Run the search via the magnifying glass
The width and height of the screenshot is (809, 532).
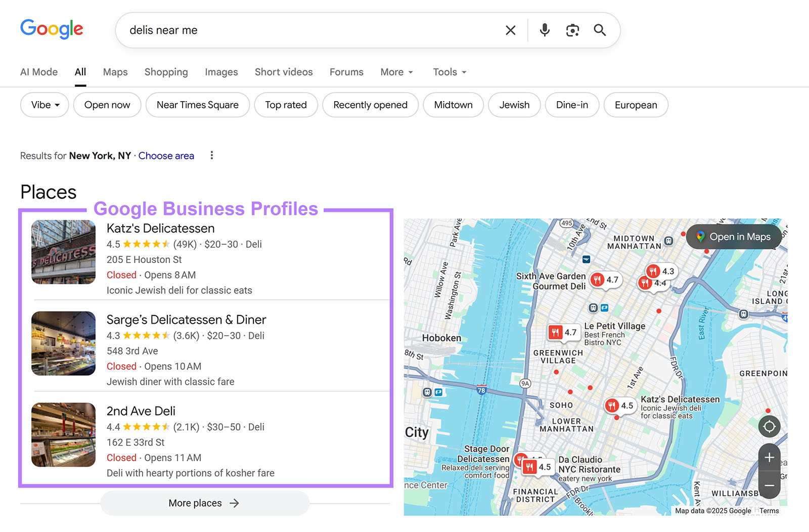click(600, 30)
